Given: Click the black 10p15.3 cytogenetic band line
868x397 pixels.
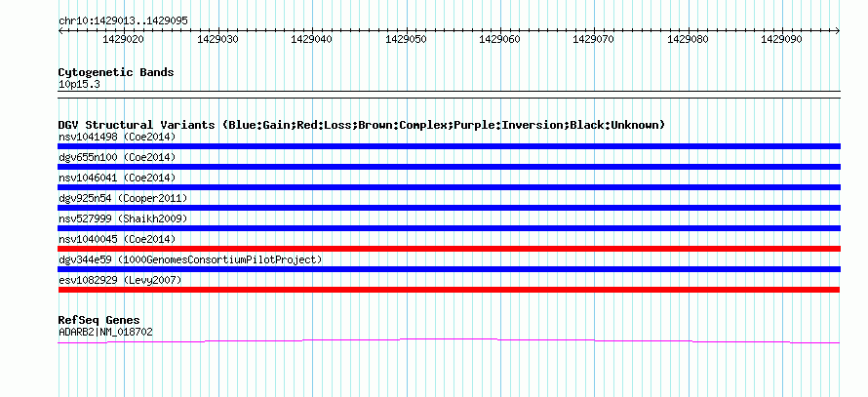Looking at the screenshot, I should coord(449,94).
